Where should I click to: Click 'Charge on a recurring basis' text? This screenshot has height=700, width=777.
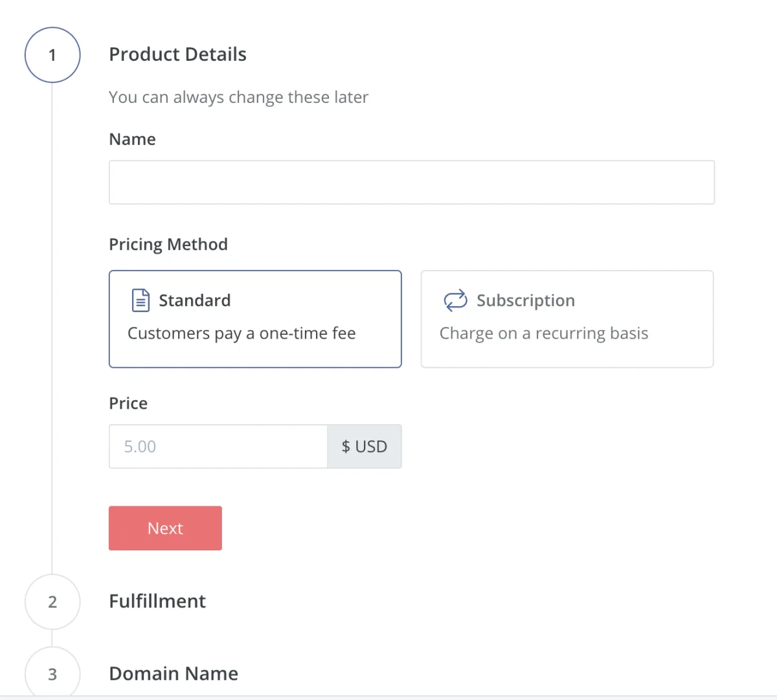[544, 333]
